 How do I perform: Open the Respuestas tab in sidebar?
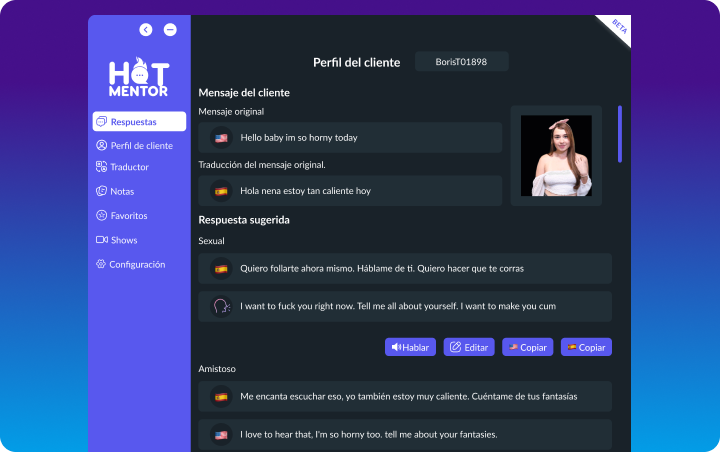(139, 122)
